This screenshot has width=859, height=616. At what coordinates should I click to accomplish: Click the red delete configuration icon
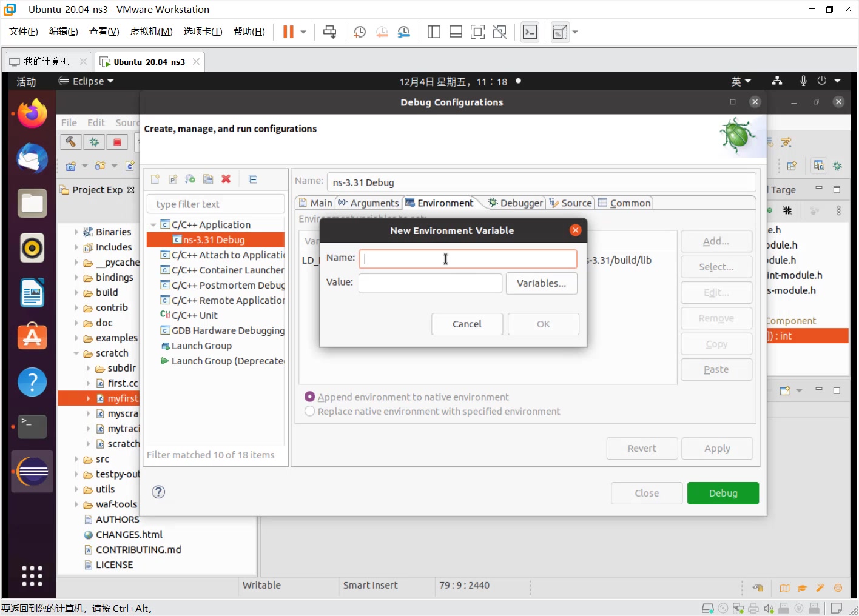pos(226,179)
